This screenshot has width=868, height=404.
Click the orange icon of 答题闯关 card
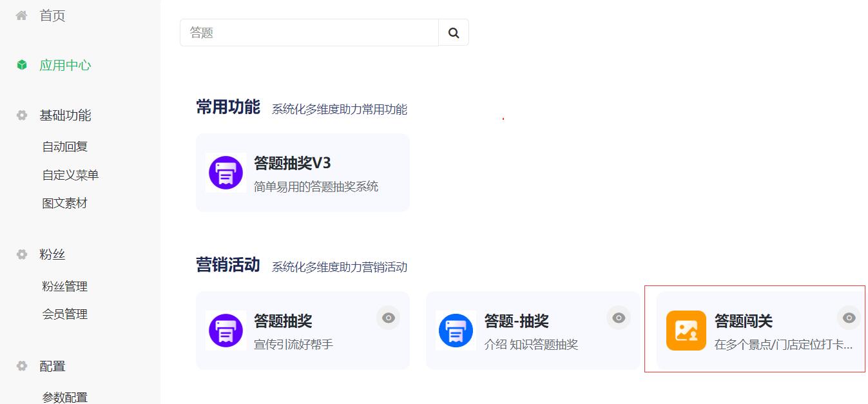click(686, 331)
